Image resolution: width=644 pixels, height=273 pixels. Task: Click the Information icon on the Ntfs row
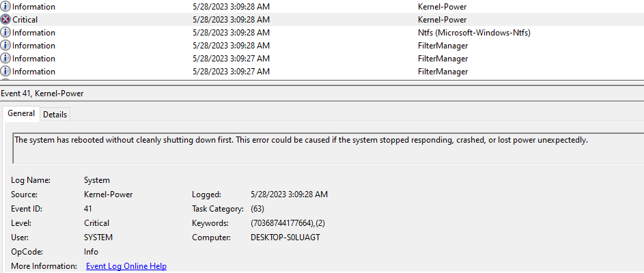click(5, 33)
